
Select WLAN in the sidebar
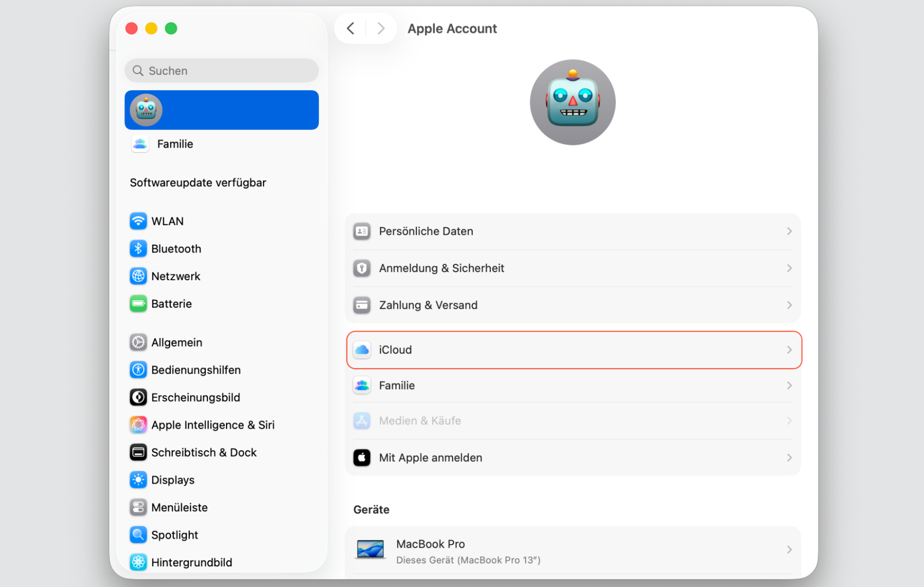(x=221, y=221)
